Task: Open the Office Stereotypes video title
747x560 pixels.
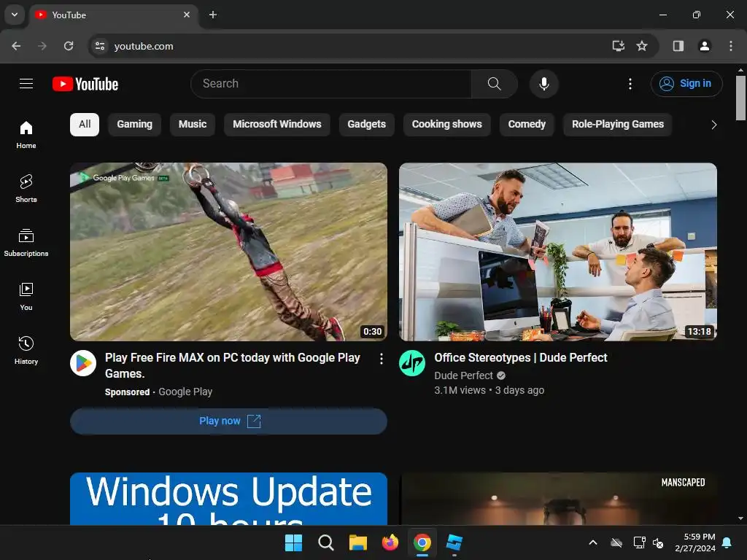Action: click(x=521, y=357)
